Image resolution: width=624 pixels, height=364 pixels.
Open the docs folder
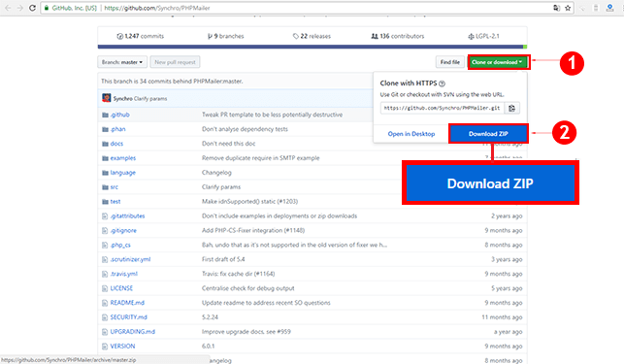click(116, 144)
